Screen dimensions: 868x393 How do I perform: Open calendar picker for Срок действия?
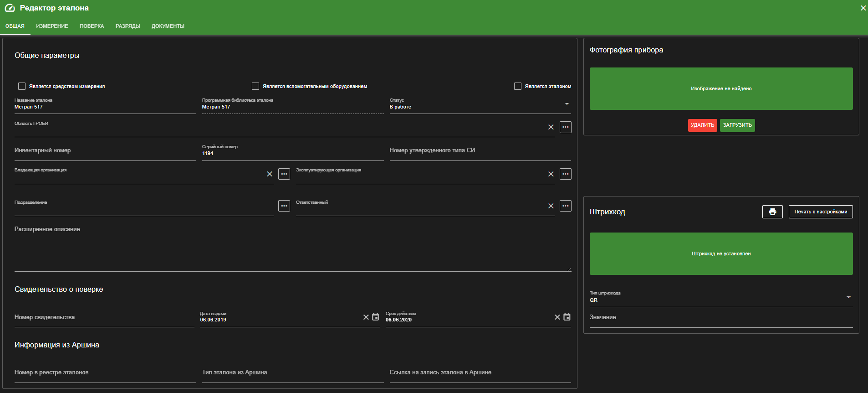click(567, 317)
